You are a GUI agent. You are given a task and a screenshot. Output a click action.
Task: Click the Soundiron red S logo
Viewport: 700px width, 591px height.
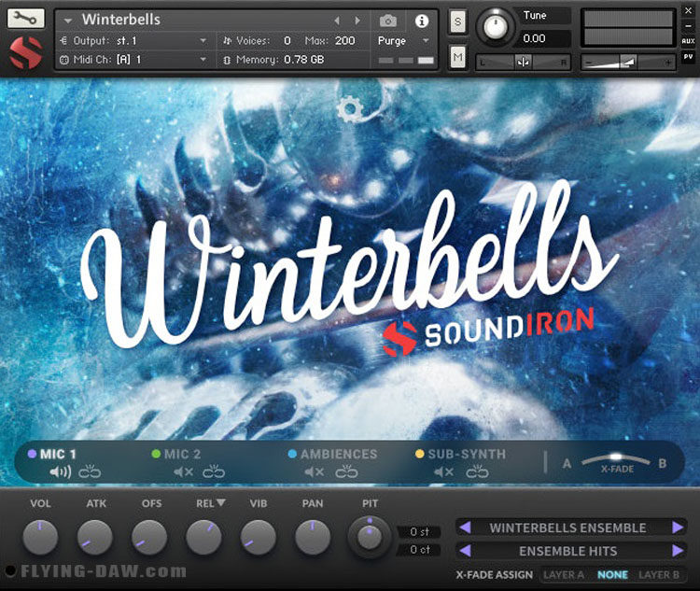[x=26, y=52]
